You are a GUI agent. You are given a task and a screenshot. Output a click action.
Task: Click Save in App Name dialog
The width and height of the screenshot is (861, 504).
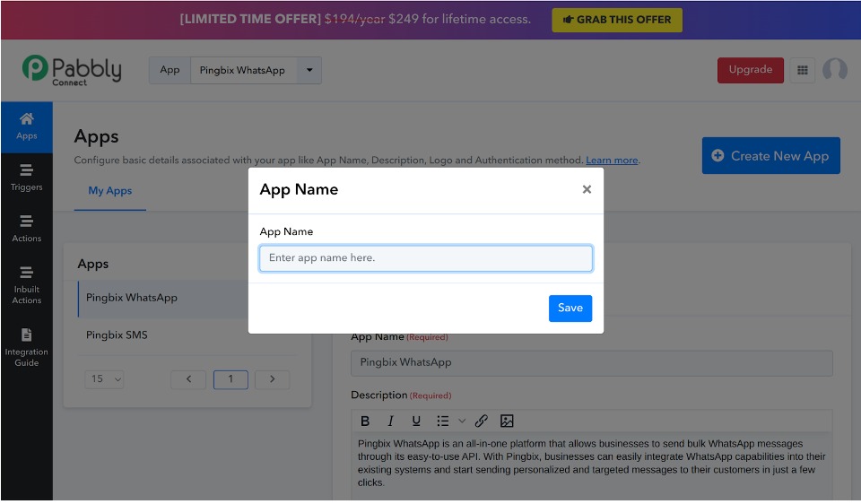tap(570, 308)
